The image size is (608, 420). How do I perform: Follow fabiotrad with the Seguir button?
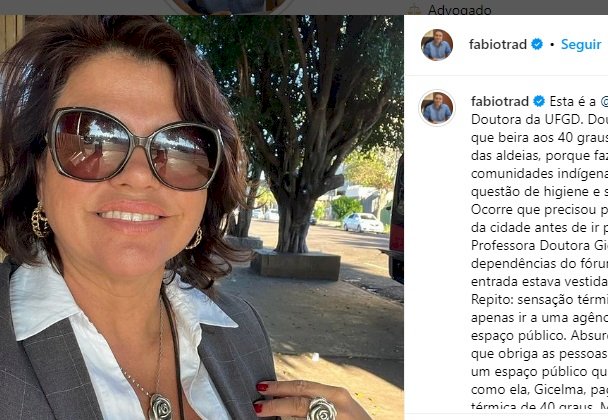(581, 45)
